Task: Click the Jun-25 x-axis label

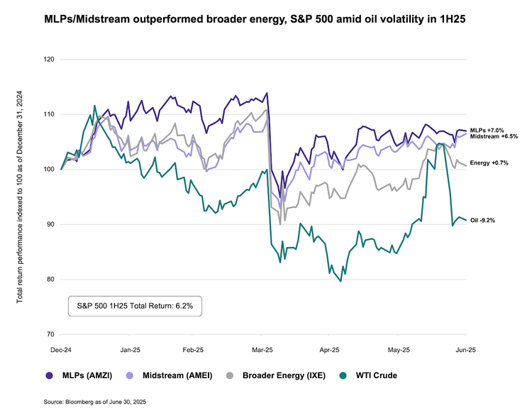Action: tap(466, 351)
